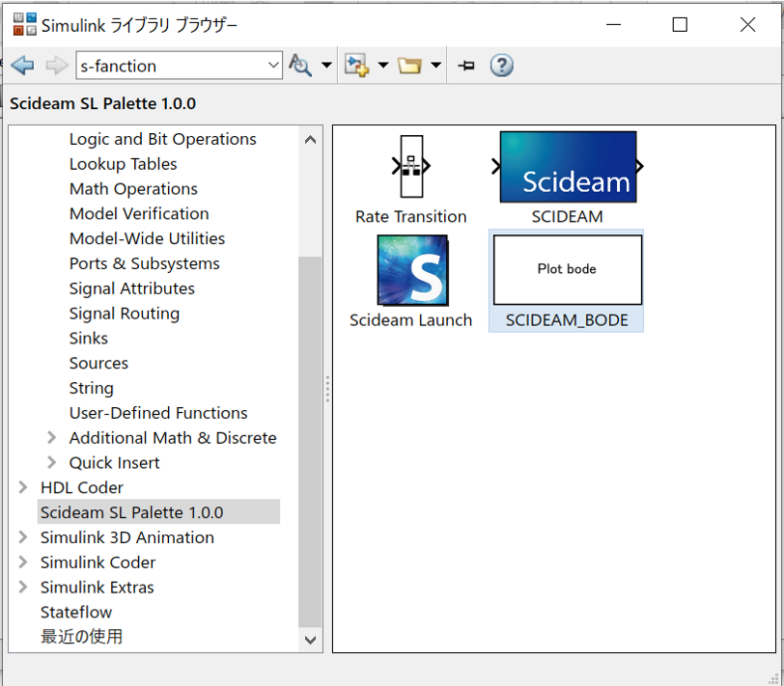Screen dimensions: 784x686
Task: Open the search options dropdown arrow
Action: tap(326, 65)
